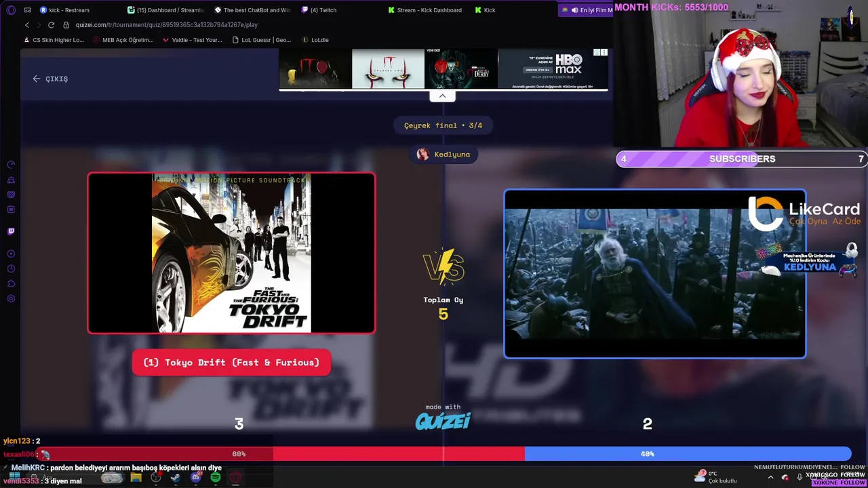
Task: Click the blue 40% vote bar
Action: pyautogui.click(x=688, y=453)
